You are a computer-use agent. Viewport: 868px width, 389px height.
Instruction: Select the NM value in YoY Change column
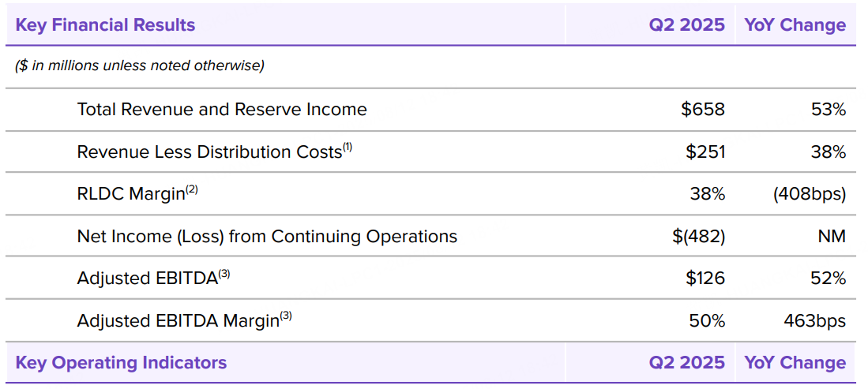(832, 236)
